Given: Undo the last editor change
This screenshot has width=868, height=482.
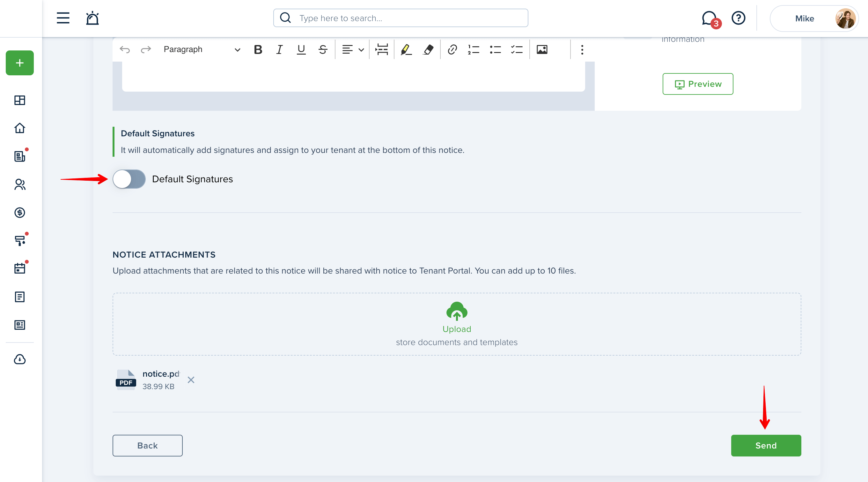Looking at the screenshot, I should click(x=125, y=49).
